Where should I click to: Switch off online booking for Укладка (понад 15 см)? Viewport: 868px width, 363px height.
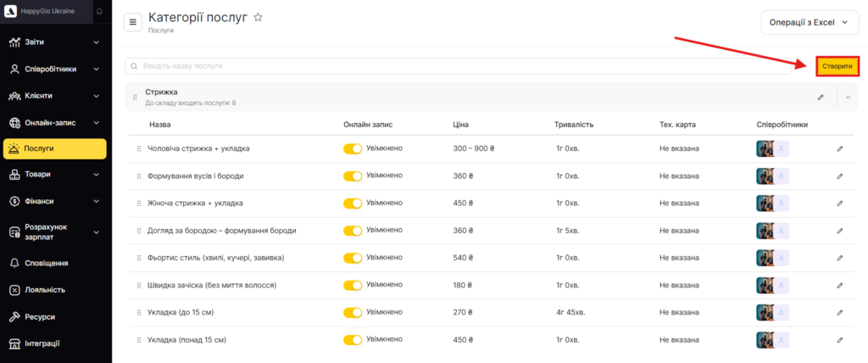[x=353, y=339]
